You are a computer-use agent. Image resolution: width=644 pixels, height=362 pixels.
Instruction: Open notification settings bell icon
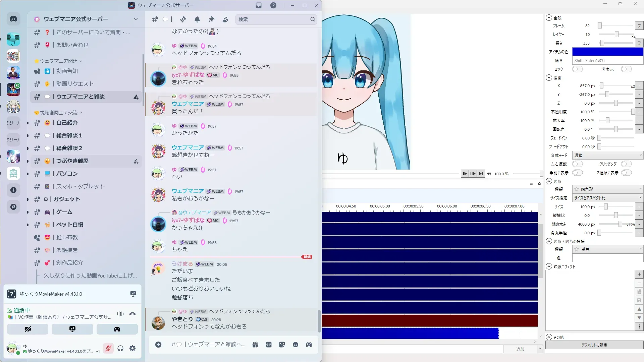pyautogui.click(x=197, y=19)
